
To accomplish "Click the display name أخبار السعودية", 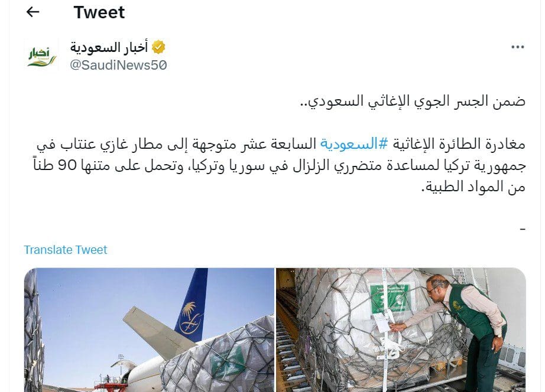I will (109, 47).
